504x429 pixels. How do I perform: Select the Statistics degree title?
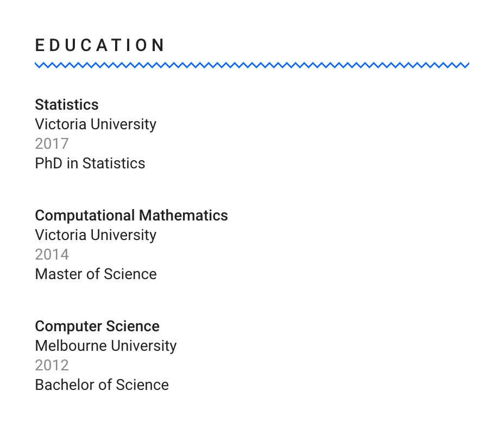coord(67,105)
